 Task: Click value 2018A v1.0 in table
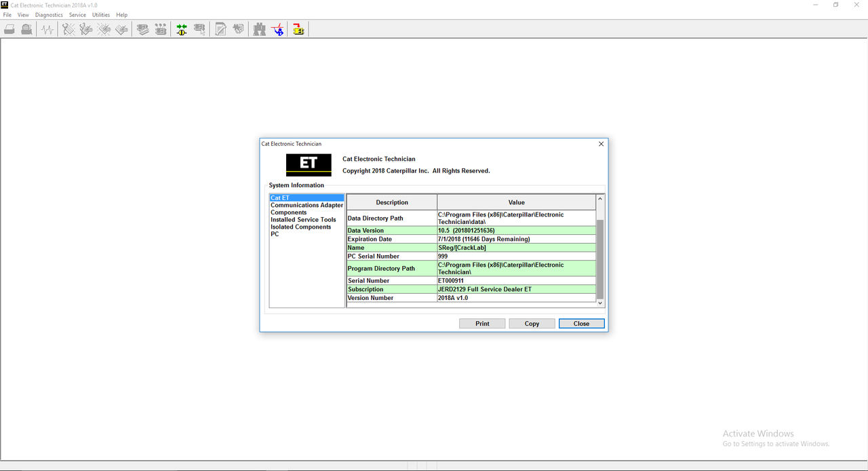coord(517,298)
